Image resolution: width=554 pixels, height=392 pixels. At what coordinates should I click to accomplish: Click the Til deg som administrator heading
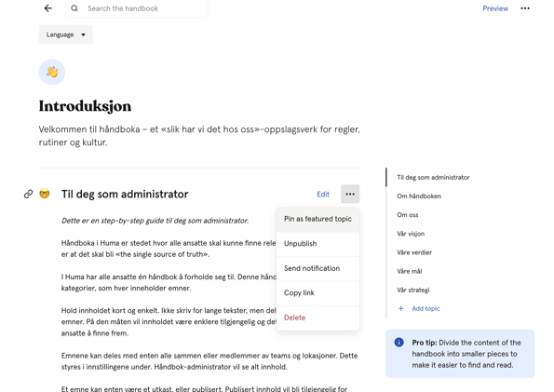[x=125, y=194]
